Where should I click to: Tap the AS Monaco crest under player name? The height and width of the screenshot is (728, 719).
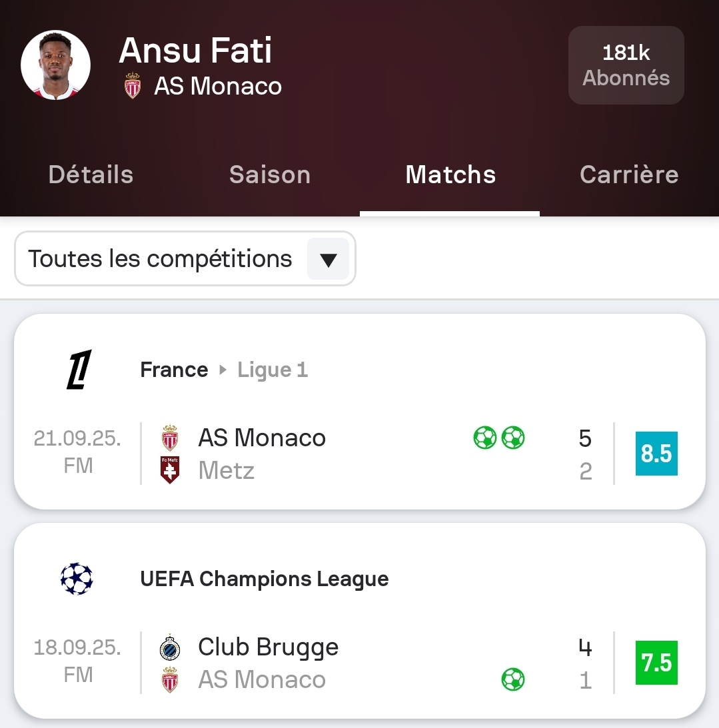(x=133, y=87)
